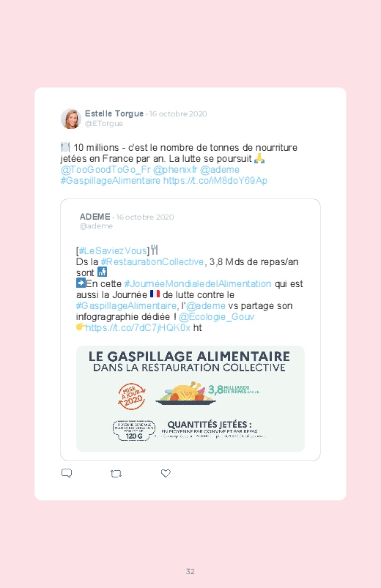381x588 pixels.
Task: Open the @ETorgue handle
Action: [104, 123]
